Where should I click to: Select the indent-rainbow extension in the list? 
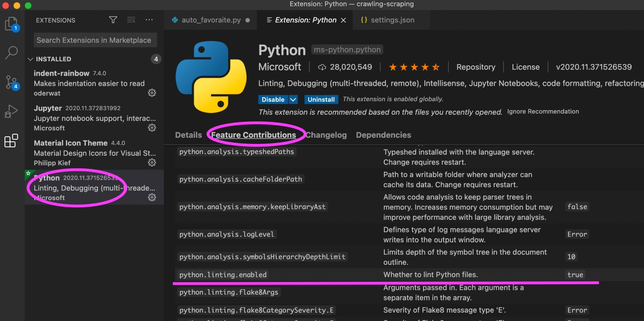[88, 83]
